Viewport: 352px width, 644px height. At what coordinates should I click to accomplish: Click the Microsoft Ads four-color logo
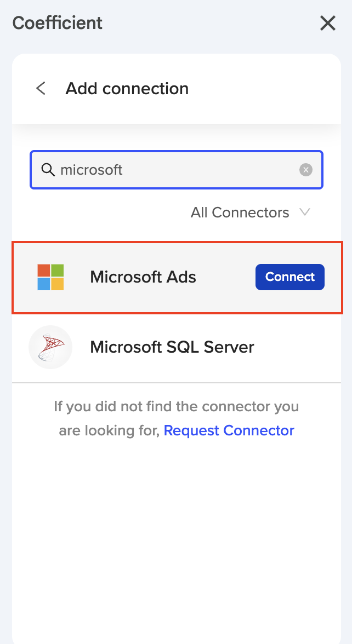click(x=50, y=277)
